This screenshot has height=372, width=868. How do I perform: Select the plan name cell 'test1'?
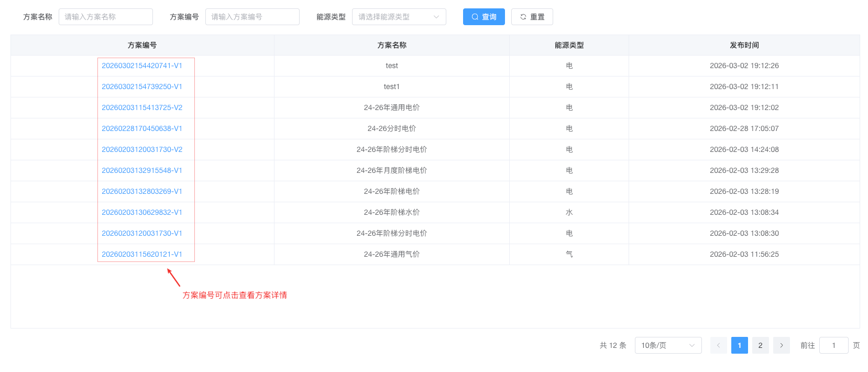392,86
